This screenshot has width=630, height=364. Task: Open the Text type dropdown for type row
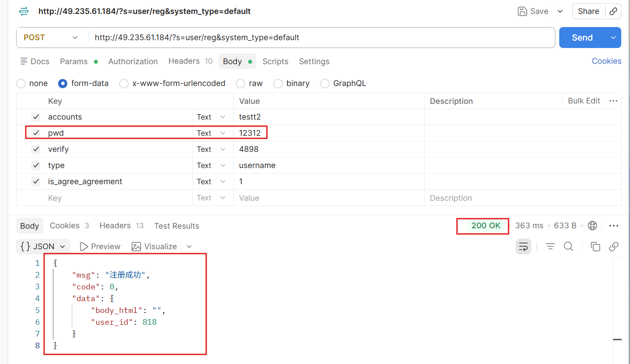click(211, 165)
